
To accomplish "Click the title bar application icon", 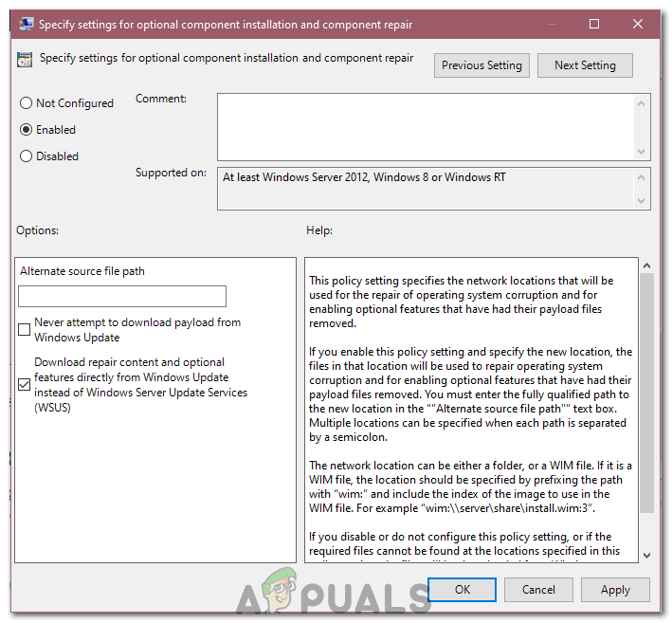I will coord(27,24).
